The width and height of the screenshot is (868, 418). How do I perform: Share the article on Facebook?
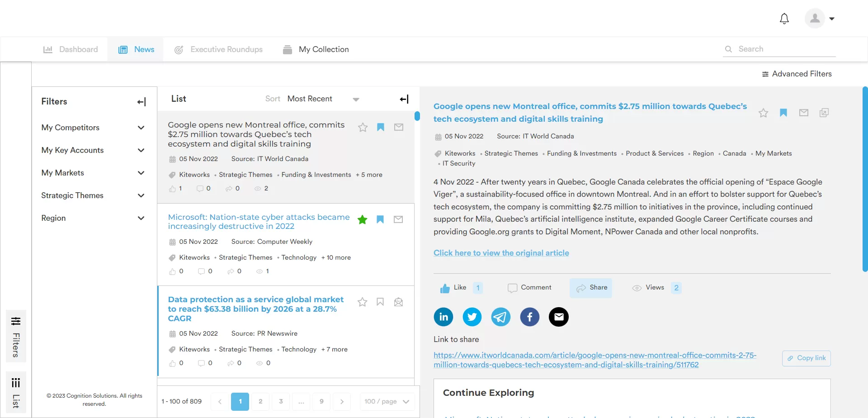[x=530, y=317]
